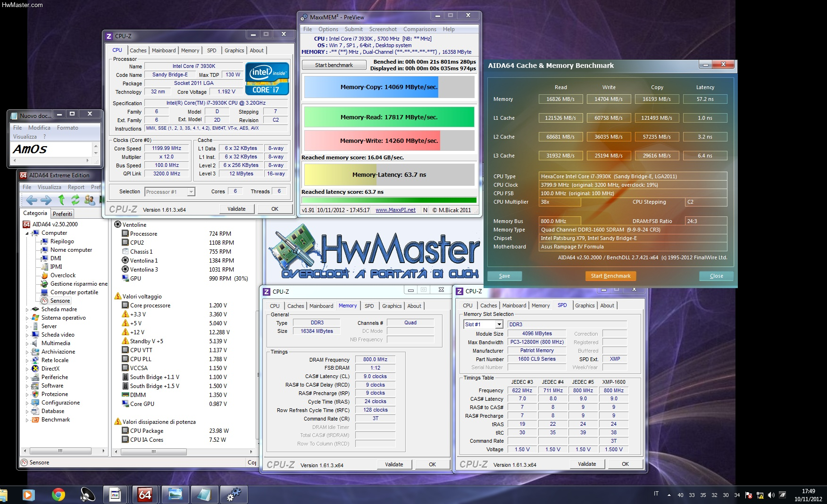827x504 pixels.
Task: Click the Memory-Read result bar
Action: (x=389, y=117)
